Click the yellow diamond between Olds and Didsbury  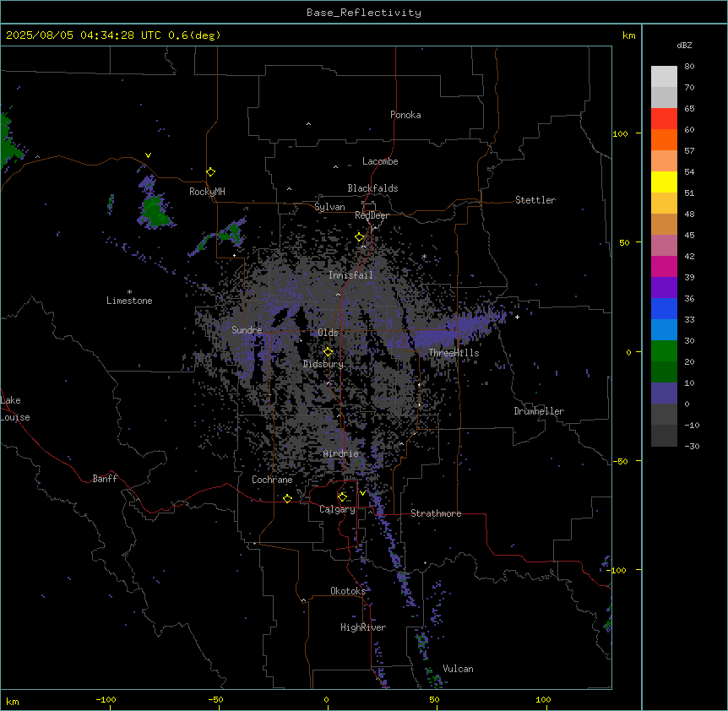tap(329, 352)
